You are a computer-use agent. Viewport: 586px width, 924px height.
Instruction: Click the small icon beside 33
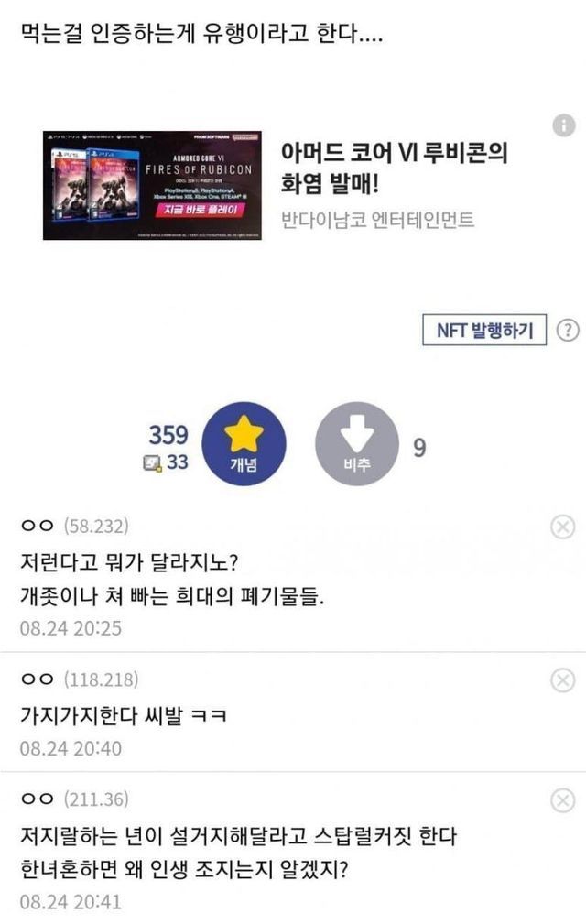point(153,463)
